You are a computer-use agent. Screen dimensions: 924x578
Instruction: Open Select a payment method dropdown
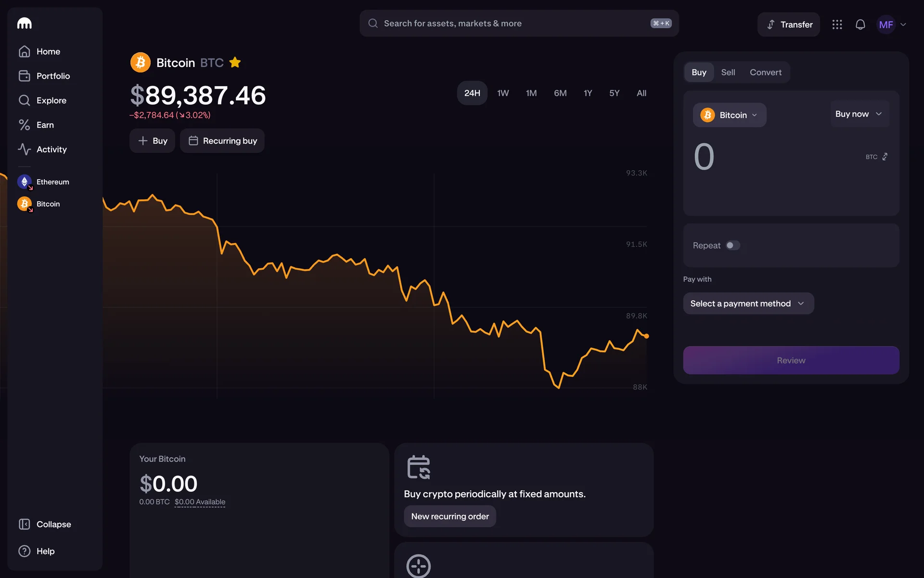748,303
